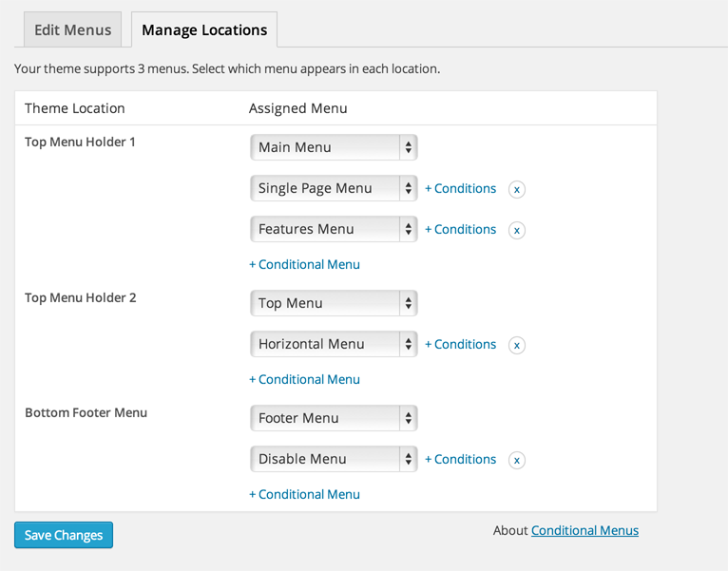Expand the Top Menu select box
Screen dimensions: 728x571
(x=334, y=303)
